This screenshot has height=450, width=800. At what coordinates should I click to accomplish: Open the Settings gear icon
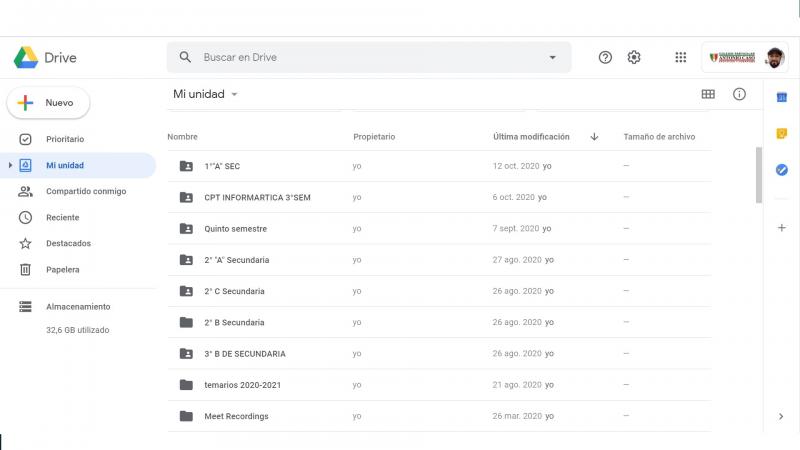[634, 57]
